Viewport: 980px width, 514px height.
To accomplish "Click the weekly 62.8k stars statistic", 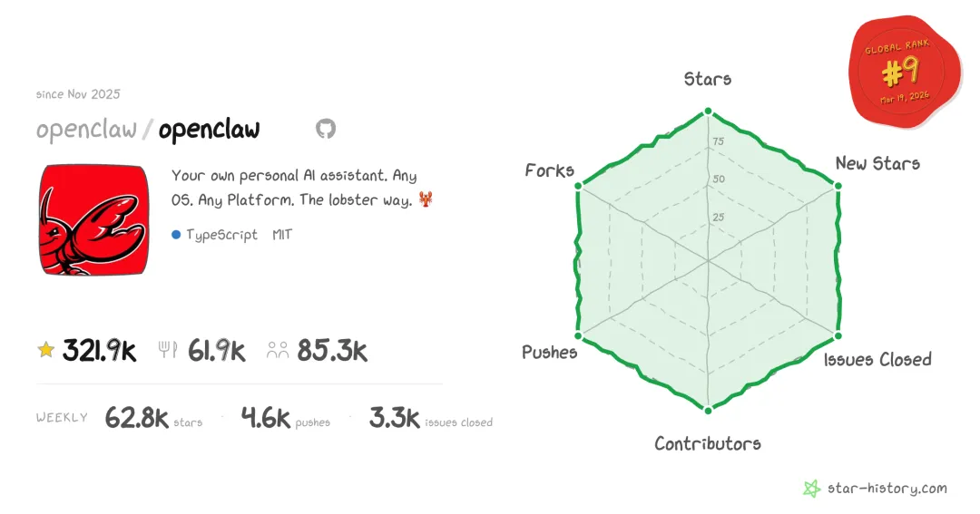I will (x=153, y=418).
